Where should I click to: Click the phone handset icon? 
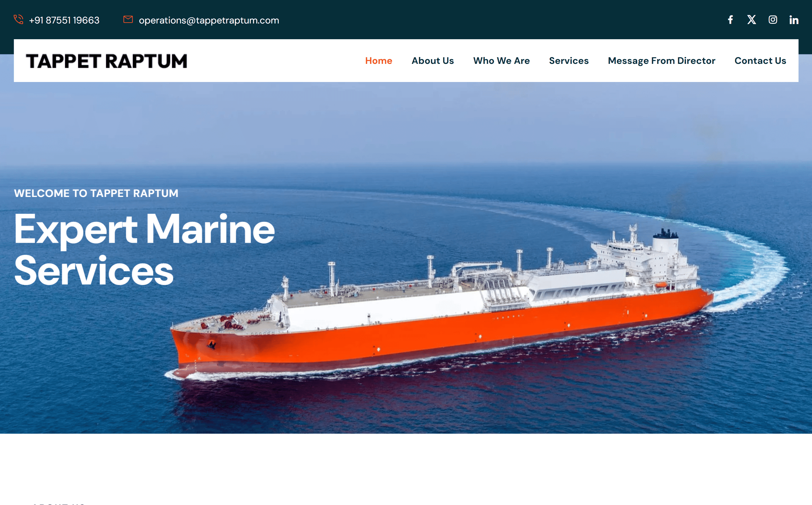pos(18,19)
